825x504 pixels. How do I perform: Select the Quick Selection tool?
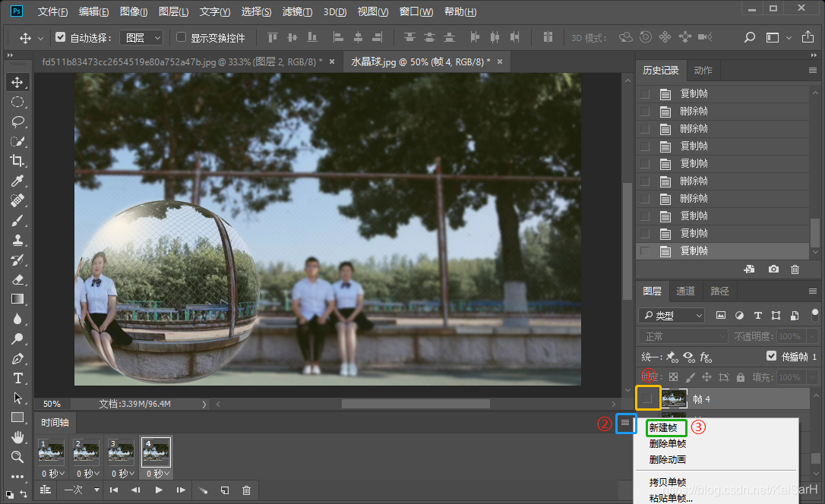click(x=17, y=141)
